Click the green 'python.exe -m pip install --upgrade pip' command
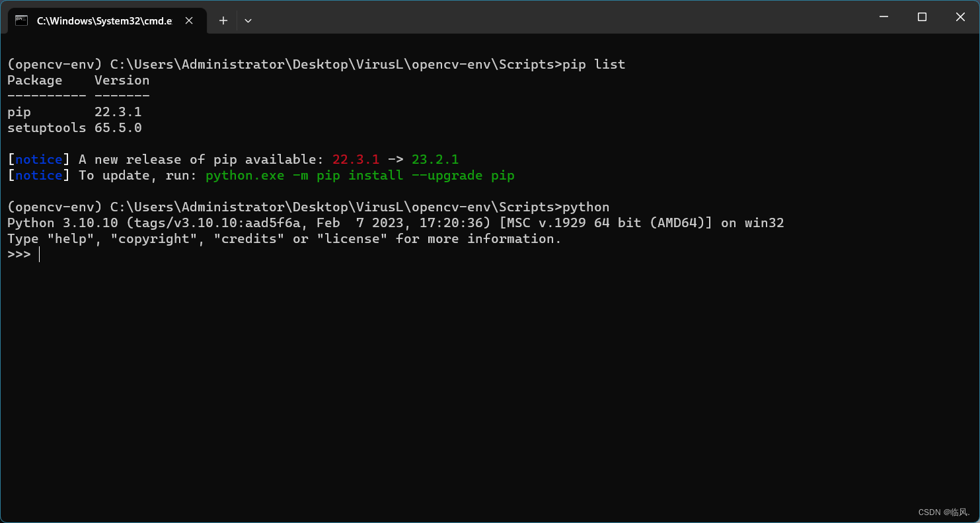 [x=360, y=176]
